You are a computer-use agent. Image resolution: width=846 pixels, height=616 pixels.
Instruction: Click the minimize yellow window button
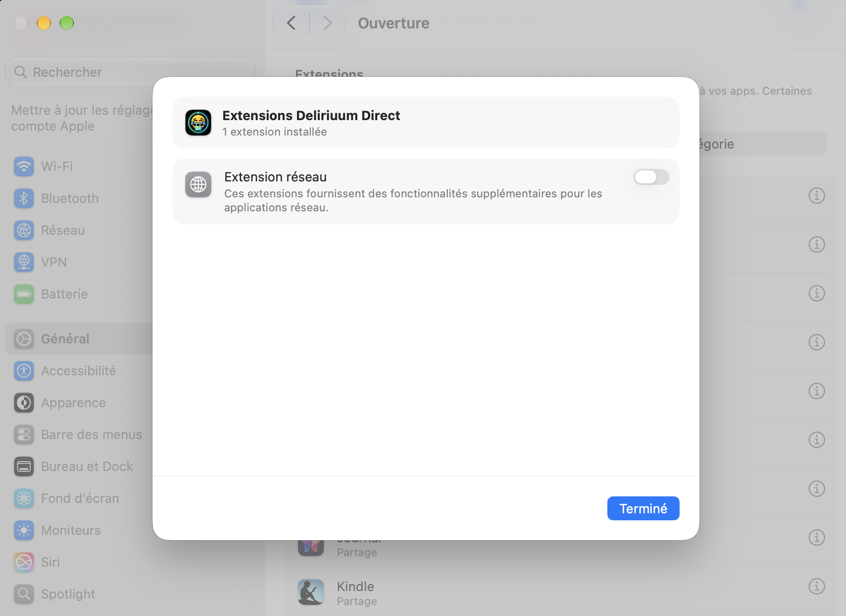pyautogui.click(x=44, y=23)
